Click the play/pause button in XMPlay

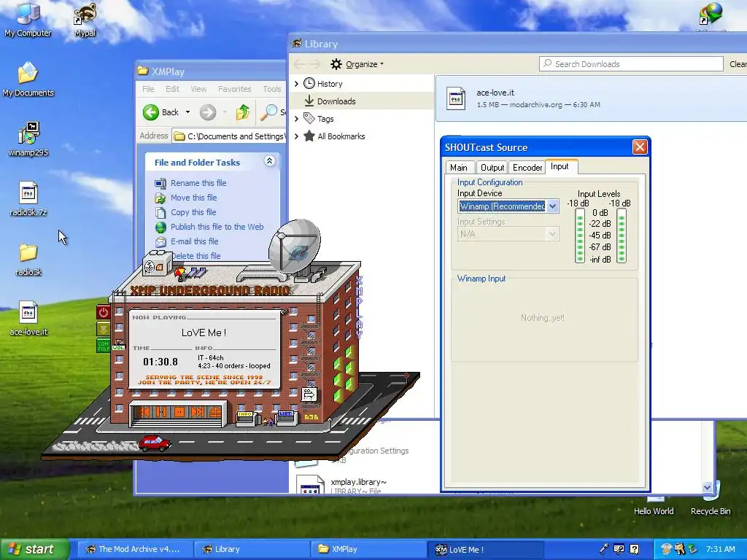pos(162,411)
